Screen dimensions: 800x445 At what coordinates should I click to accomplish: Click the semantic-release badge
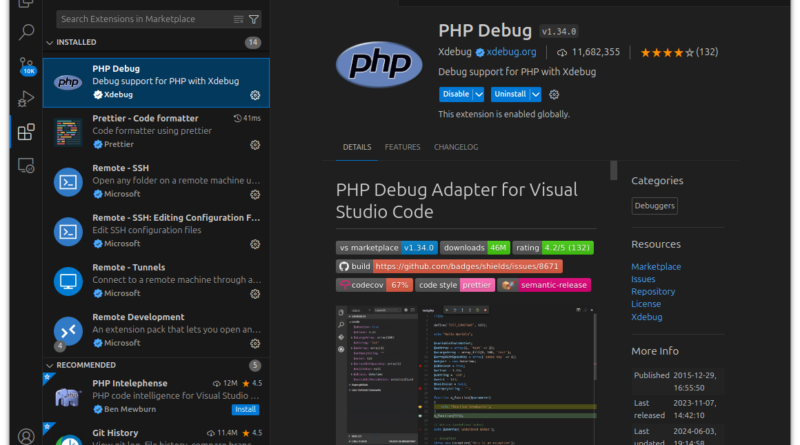pyautogui.click(x=544, y=285)
